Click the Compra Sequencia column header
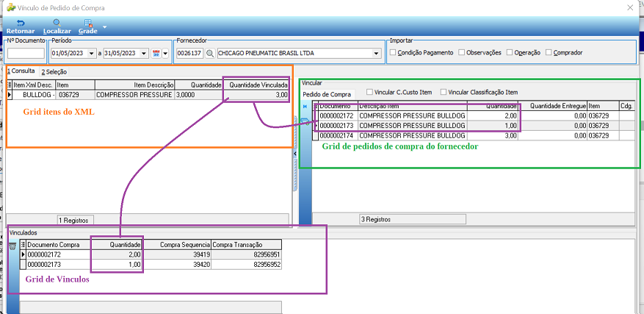 (x=177, y=244)
